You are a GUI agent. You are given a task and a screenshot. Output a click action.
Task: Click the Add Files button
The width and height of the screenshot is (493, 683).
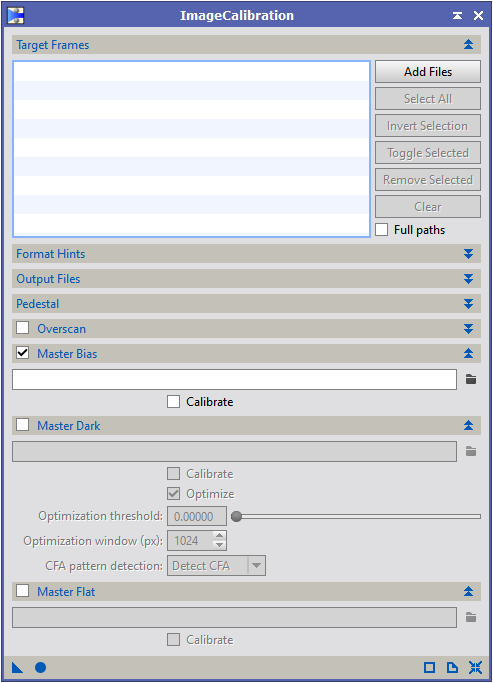click(428, 71)
